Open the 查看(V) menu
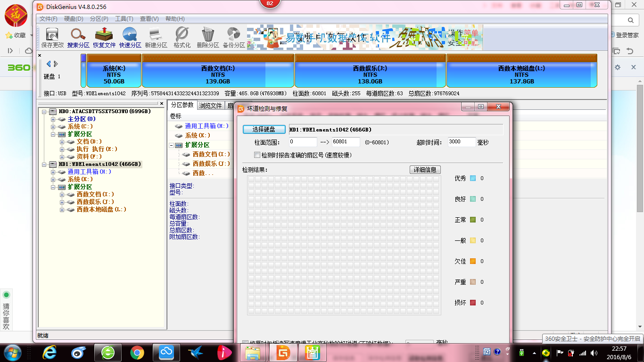This screenshot has height=362, width=644. click(x=149, y=19)
